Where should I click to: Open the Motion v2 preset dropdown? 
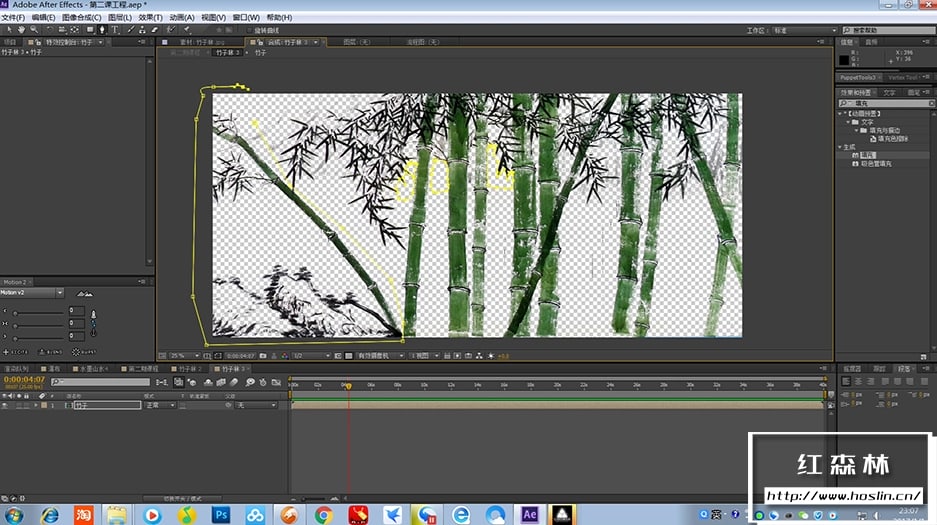coord(32,293)
